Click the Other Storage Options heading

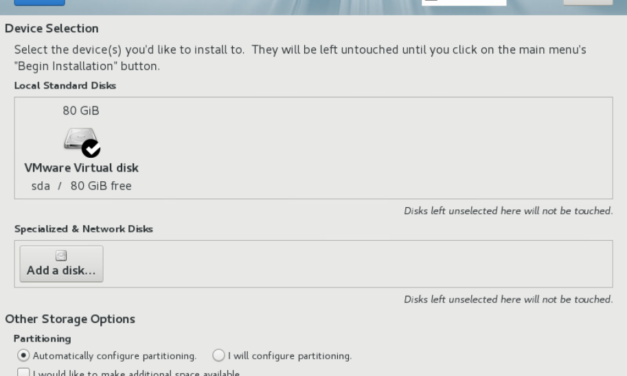coord(70,319)
